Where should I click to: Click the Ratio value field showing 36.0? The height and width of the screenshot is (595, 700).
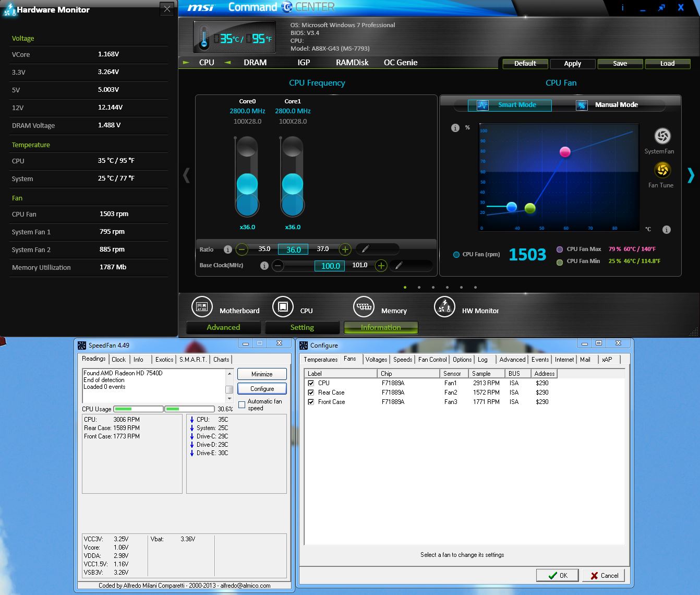(293, 249)
